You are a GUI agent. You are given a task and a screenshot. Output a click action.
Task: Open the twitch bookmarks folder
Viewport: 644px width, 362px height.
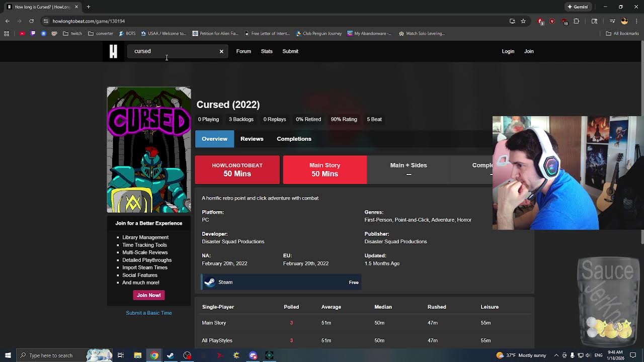tap(72, 34)
